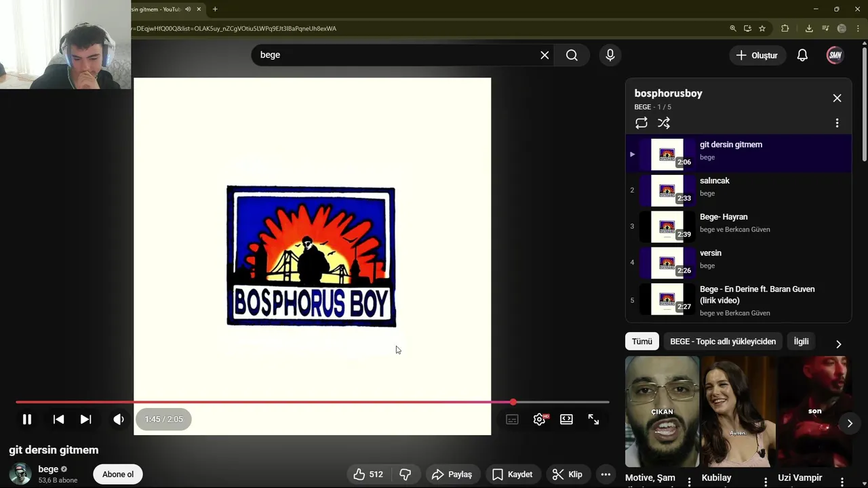868x488 pixels.
Task: Close the 'git dersin gitmem' browser tab
Action: pos(199,9)
